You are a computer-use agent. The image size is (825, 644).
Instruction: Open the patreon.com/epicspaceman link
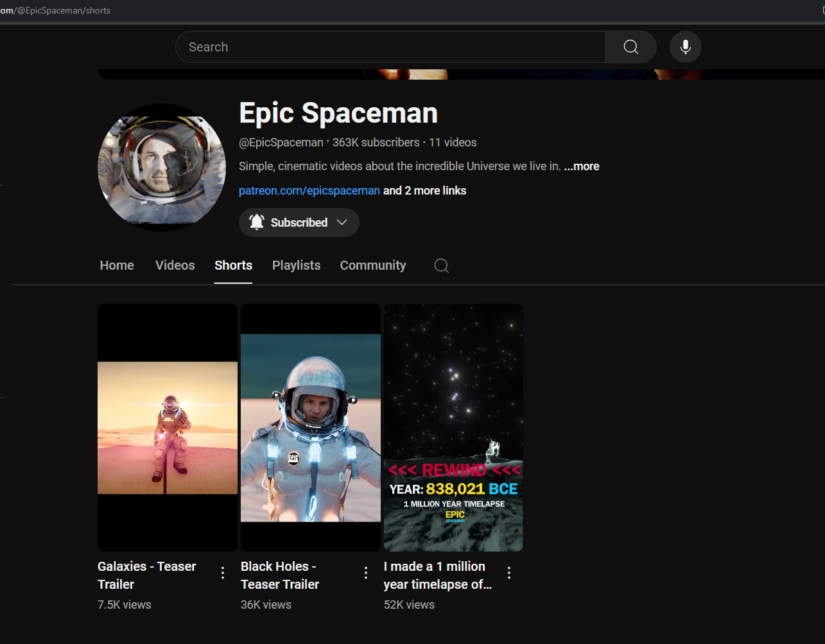click(x=309, y=191)
